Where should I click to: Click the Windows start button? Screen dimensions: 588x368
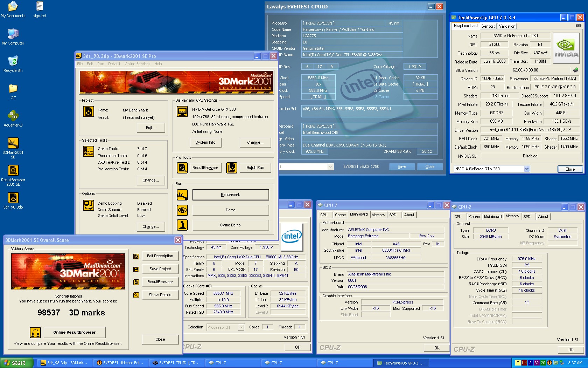(x=17, y=363)
